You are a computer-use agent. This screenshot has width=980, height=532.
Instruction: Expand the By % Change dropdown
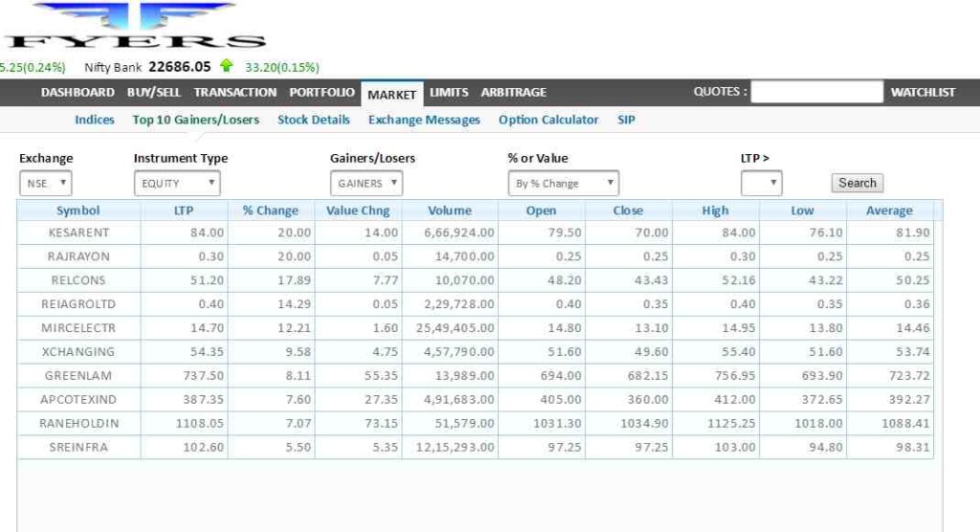click(563, 184)
